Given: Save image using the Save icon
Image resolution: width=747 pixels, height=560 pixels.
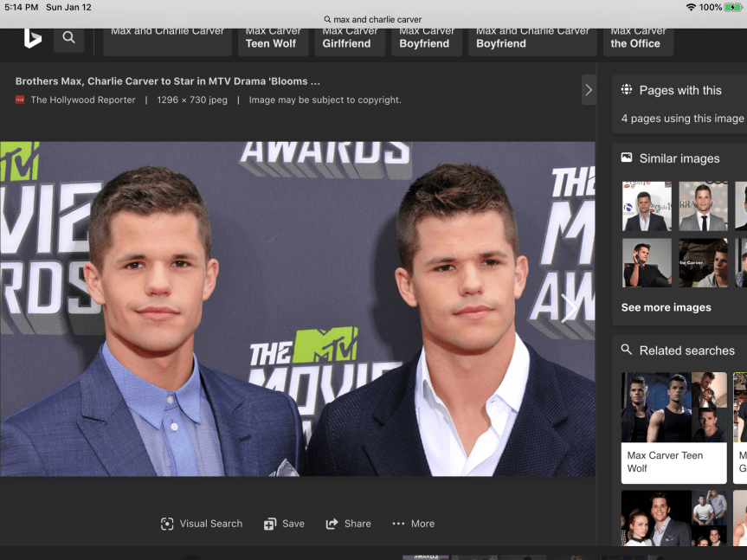Looking at the screenshot, I should [270, 524].
